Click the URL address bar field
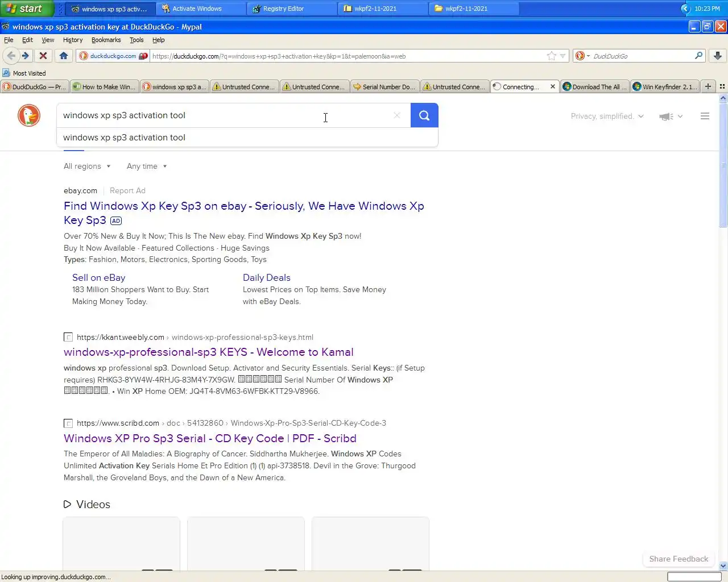The height and width of the screenshot is (582, 728). tap(347, 56)
